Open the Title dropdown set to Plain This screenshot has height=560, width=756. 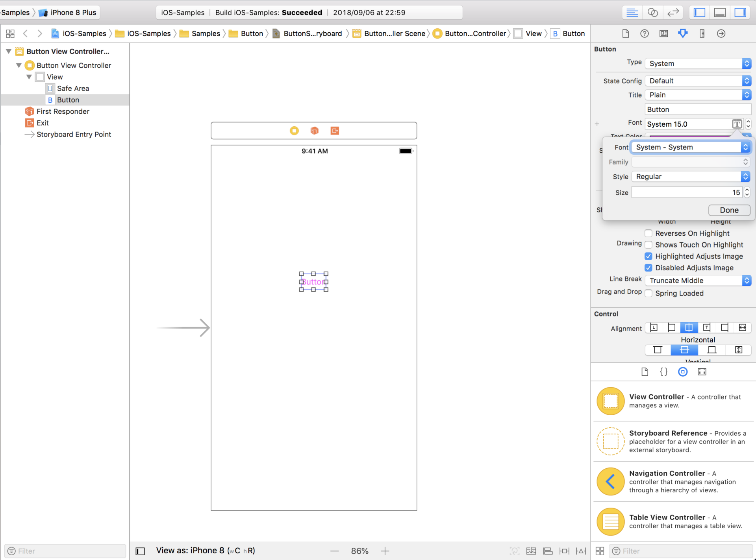coord(698,95)
